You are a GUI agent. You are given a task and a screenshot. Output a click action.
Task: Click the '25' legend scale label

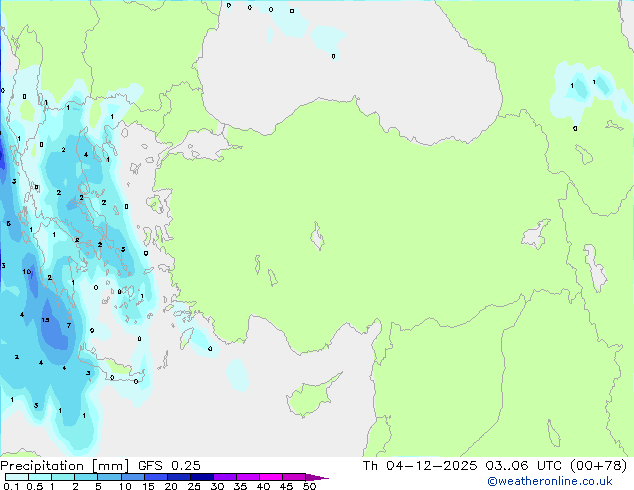(x=194, y=486)
